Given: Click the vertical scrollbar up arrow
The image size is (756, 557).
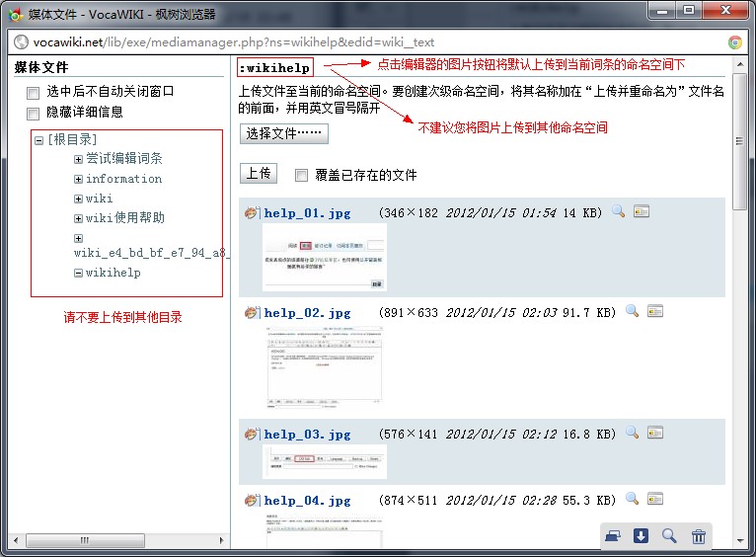Looking at the screenshot, I should [739, 63].
